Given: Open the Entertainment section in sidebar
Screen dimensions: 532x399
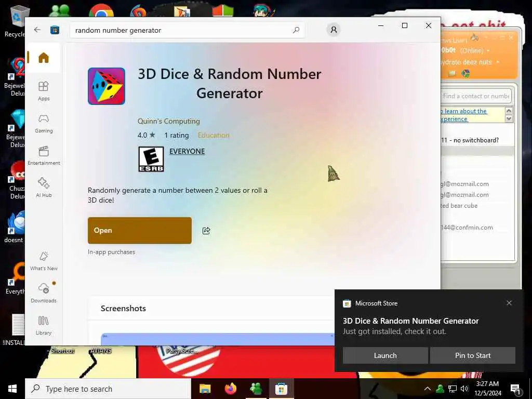Looking at the screenshot, I should click(x=44, y=156).
